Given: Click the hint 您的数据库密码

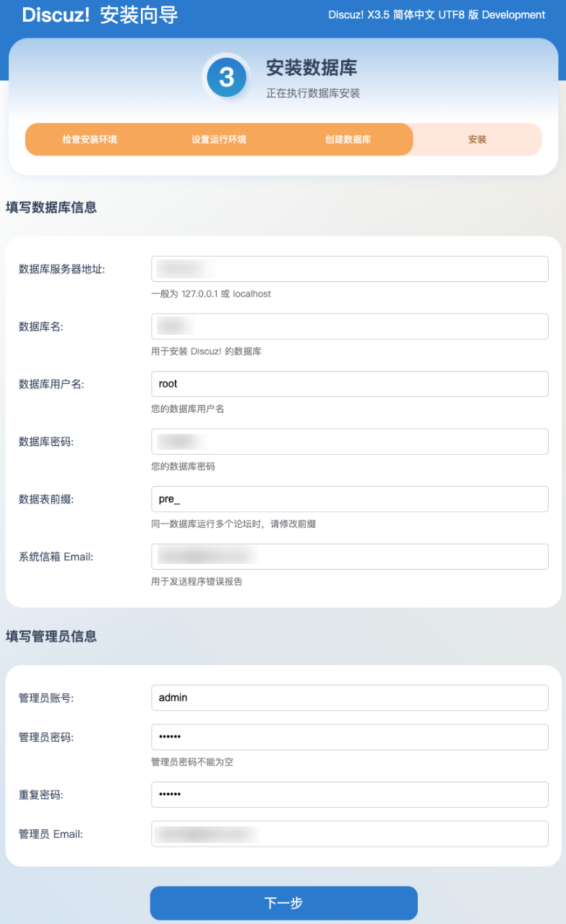Looking at the screenshot, I should [183, 466].
